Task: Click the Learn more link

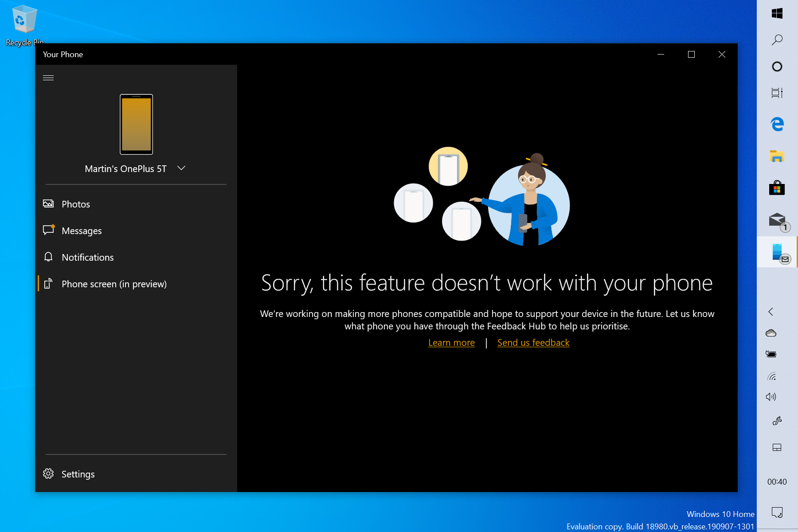Action: 451,342
